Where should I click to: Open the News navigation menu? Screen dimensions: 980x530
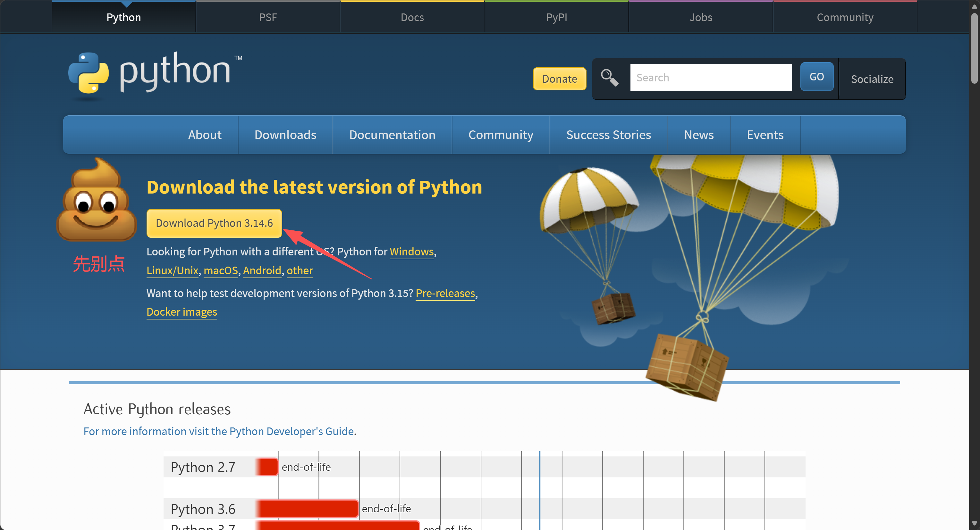699,135
